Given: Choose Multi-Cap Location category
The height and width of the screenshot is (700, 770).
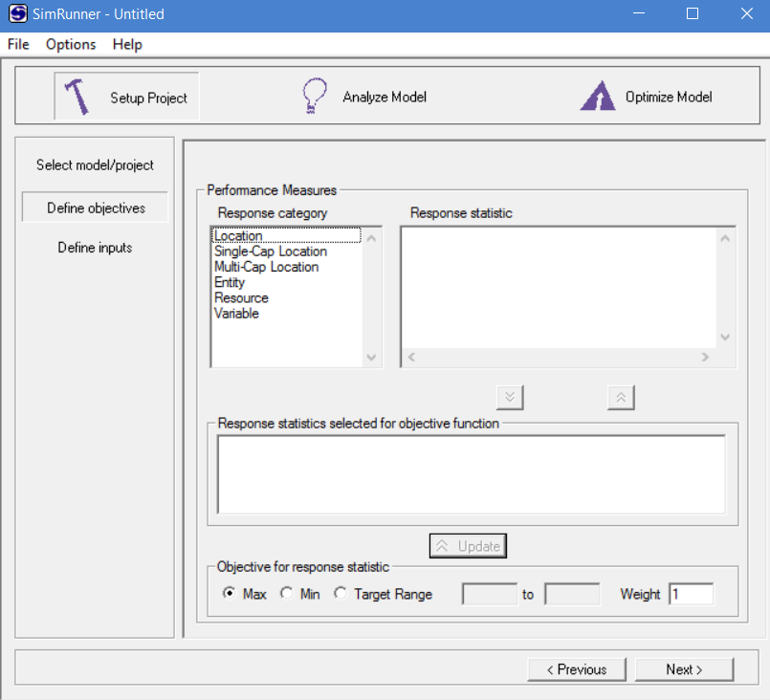Looking at the screenshot, I should click(x=287, y=267).
